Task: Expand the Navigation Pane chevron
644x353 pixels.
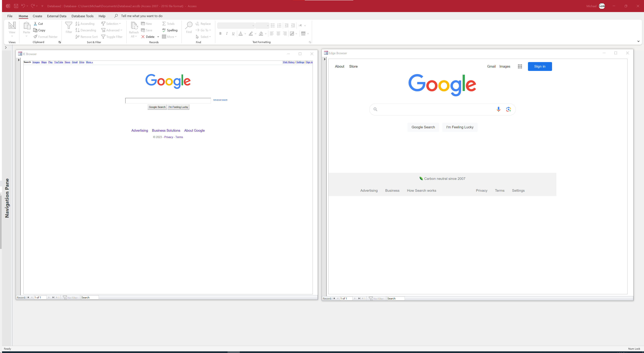Action: point(6,48)
